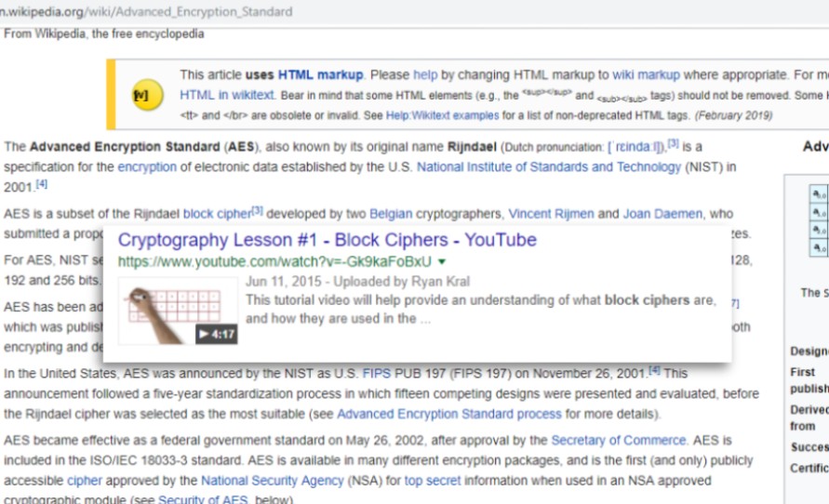Follow the 'encryption' link in the first paragraph
Image resolution: width=829 pixels, height=504 pixels.
147,167
